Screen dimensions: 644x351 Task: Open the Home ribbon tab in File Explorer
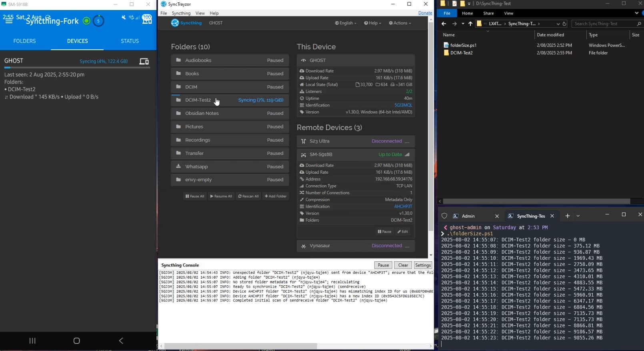tap(467, 13)
